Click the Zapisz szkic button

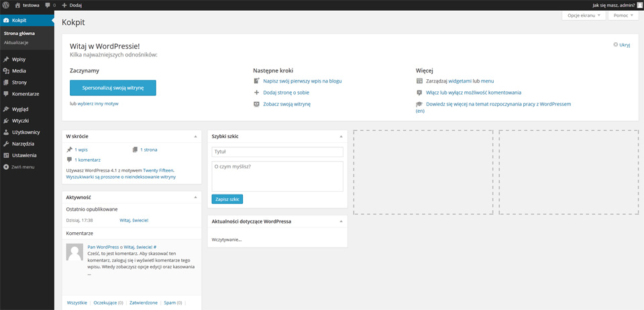click(227, 199)
